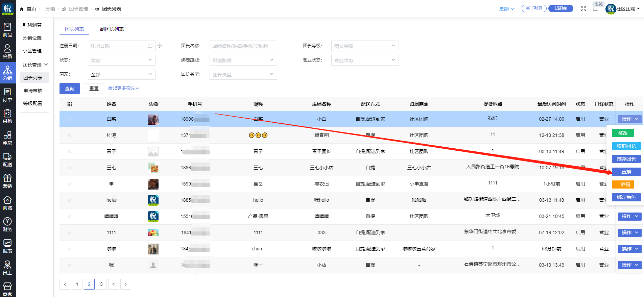The height and width of the screenshot is (297, 644).
Task: Open the 财务 sidebar section
Action: [x=7, y=225]
